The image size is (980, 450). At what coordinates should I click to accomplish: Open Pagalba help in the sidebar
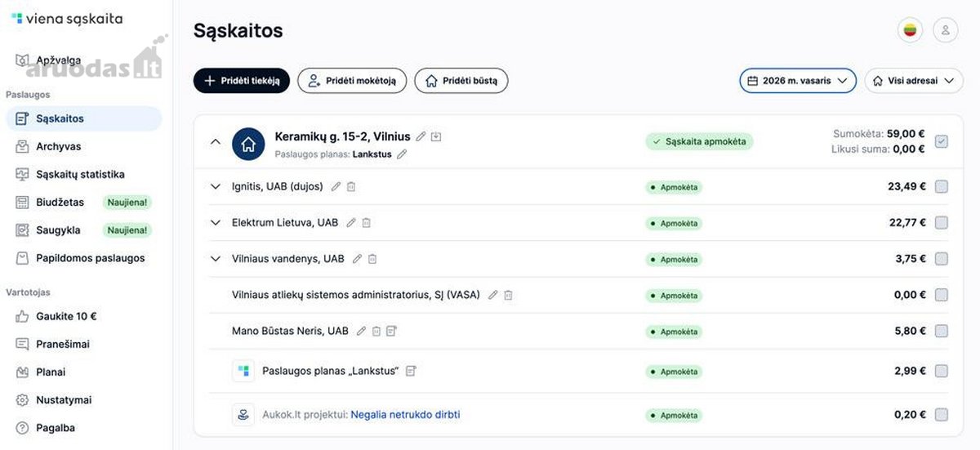click(83, 428)
